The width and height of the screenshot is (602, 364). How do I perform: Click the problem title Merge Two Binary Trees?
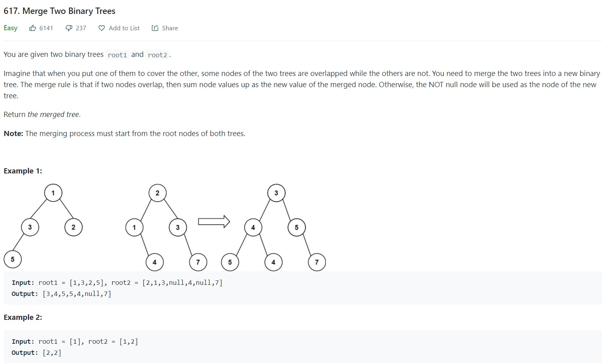coord(60,11)
